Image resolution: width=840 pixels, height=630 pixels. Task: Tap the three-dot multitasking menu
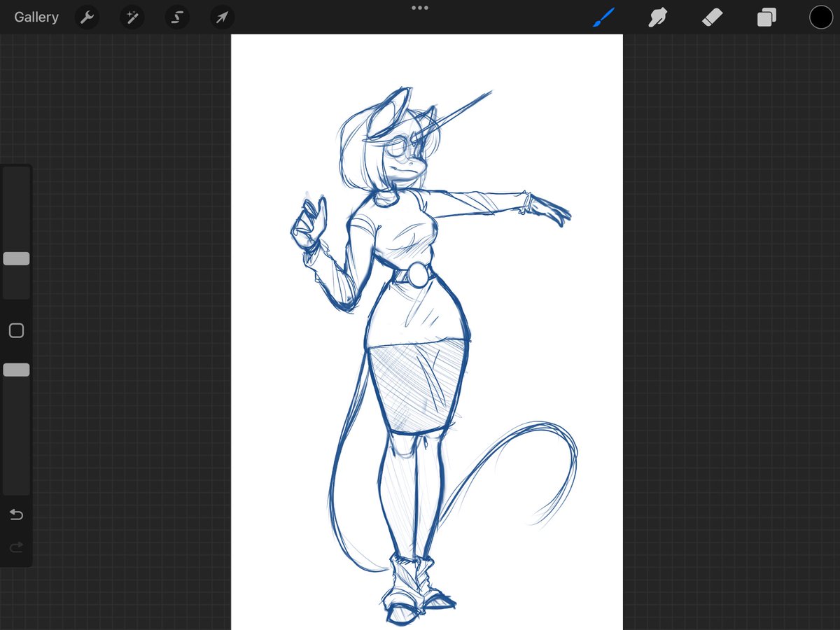[x=420, y=8]
